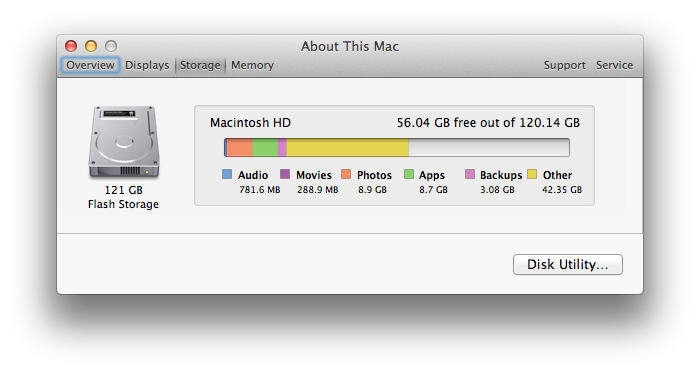Click the green Apps legend swatch
700x373 pixels.
[x=408, y=174]
